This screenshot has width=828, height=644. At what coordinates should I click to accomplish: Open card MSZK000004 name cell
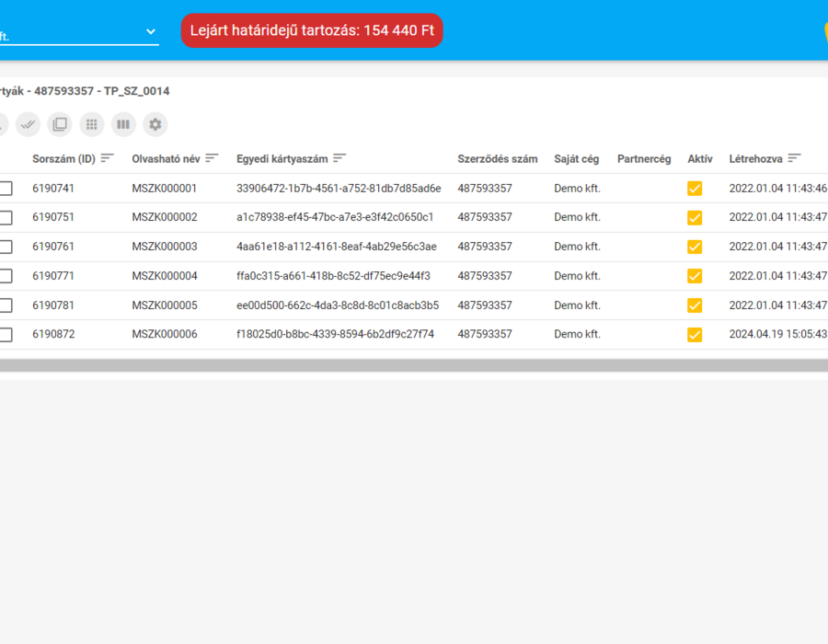point(165,276)
